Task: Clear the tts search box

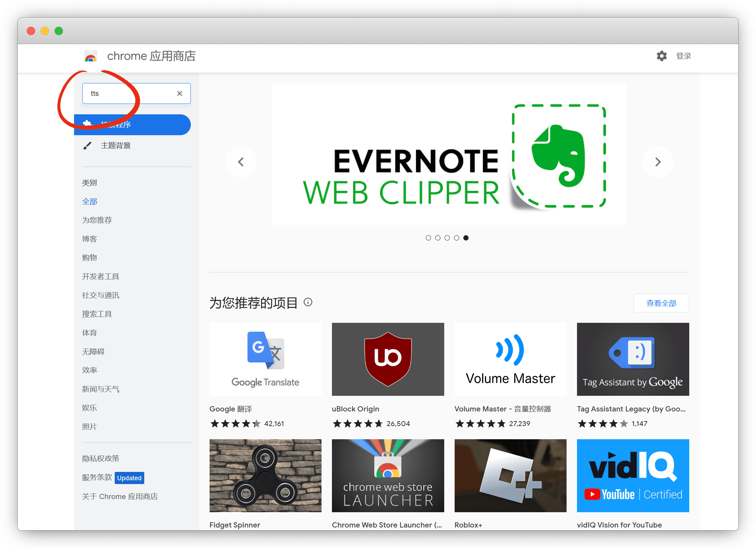Action: coord(180,93)
